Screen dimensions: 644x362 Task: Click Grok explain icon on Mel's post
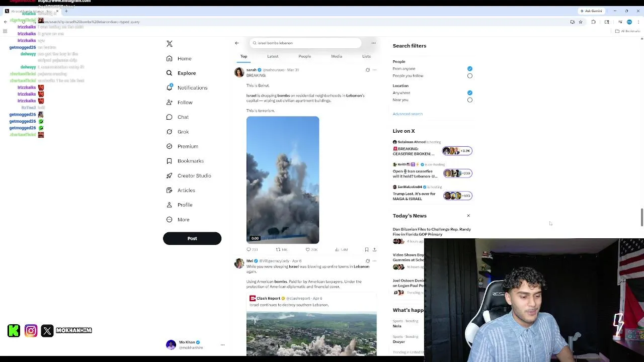(x=367, y=261)
